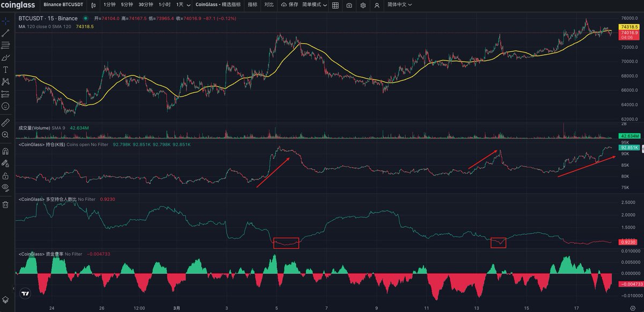
Task: Open CoinGlass - 精选指标 menu
Action: 218,5
